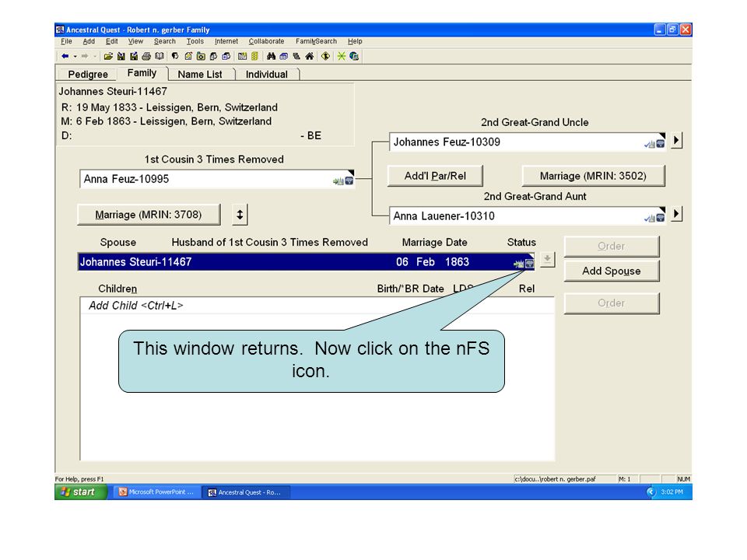Click the Add'l Par/Rel button
747x560 pixels.
(435, 176)
